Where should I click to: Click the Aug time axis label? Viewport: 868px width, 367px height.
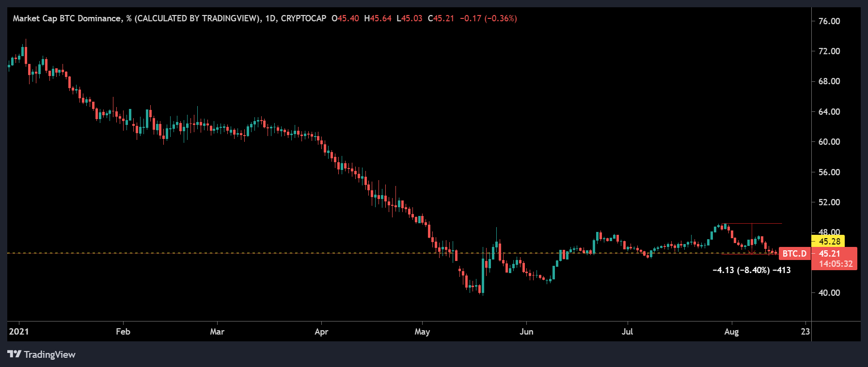731,332
